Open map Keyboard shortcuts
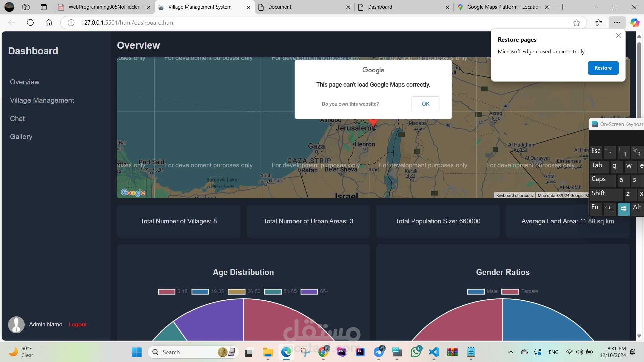Screen dimensions: 644x362 (x=514, y=196)
